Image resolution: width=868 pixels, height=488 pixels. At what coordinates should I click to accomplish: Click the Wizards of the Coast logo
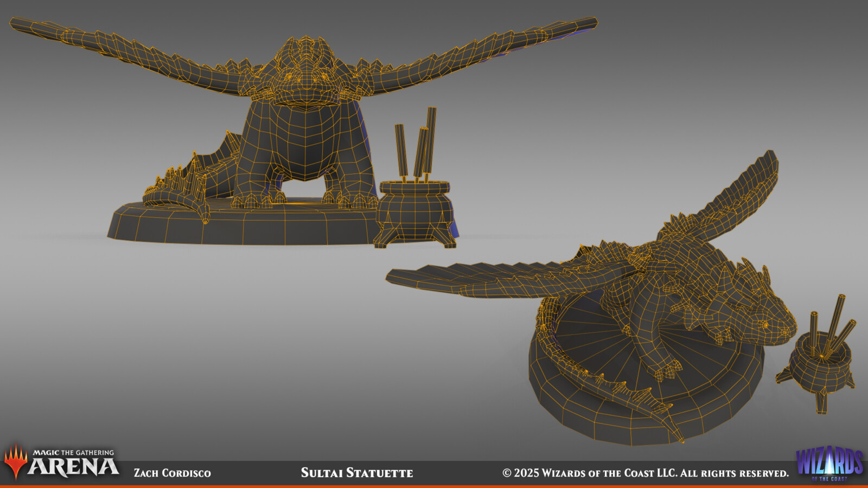(x=829, y=464)
